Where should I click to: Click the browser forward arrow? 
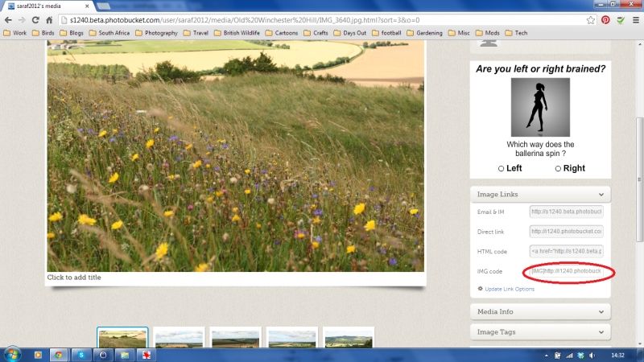tap(22, 19)
